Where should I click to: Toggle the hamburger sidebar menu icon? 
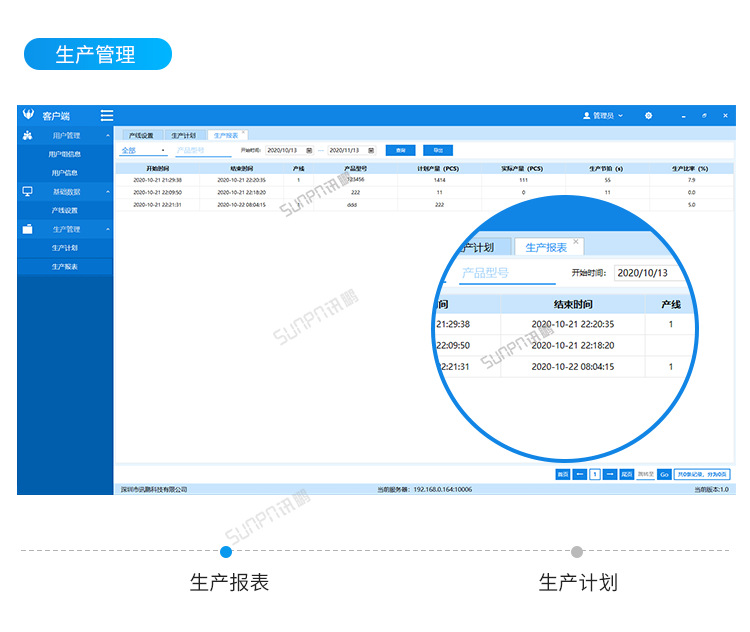pos(107,115)
